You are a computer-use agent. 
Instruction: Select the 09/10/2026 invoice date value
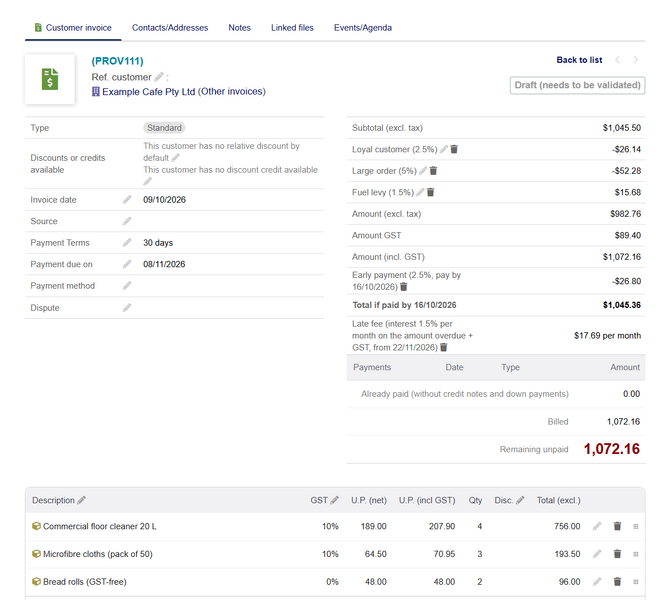[x=164, y=200]
